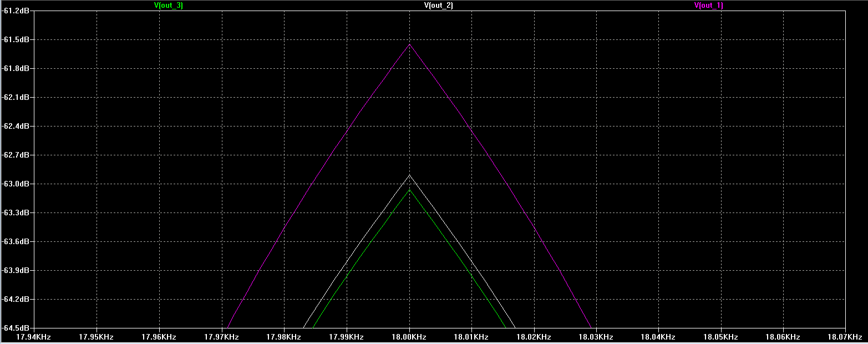Click the -63.9dB vertical axis label

tap(15, 271)
